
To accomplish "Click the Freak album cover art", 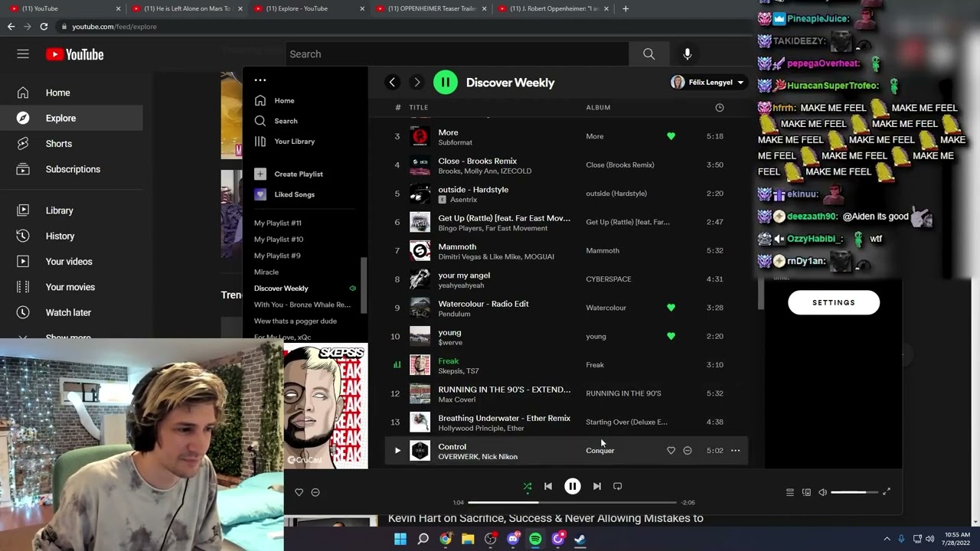I will pyautogui.click(x=420, y=365).
